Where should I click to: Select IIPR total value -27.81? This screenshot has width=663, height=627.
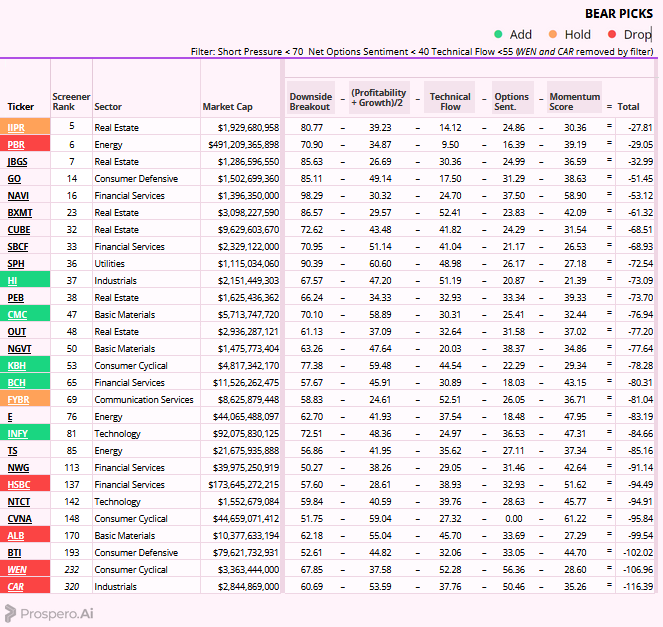pos(640,128)
